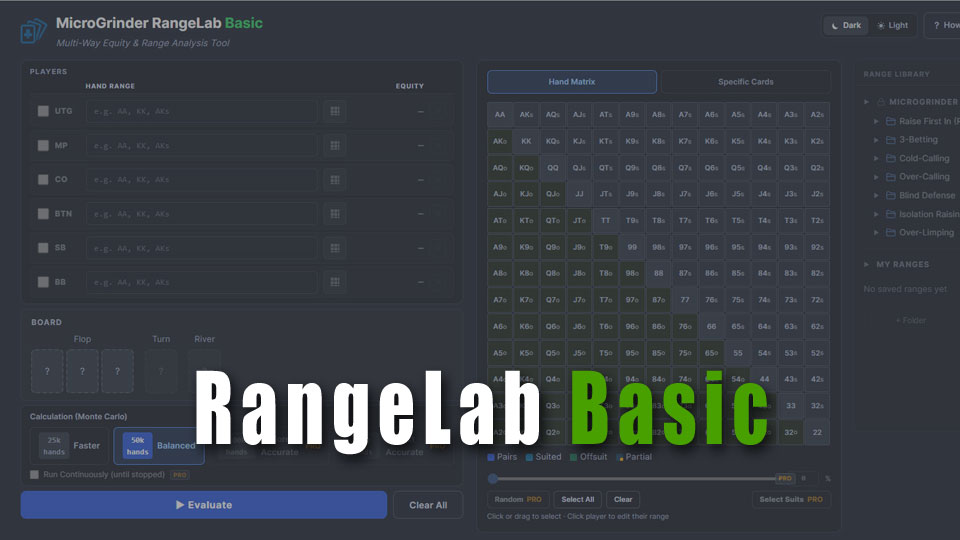Select 25k hands Faster option
Screen dimensions: 960x540
coord(69,446)
